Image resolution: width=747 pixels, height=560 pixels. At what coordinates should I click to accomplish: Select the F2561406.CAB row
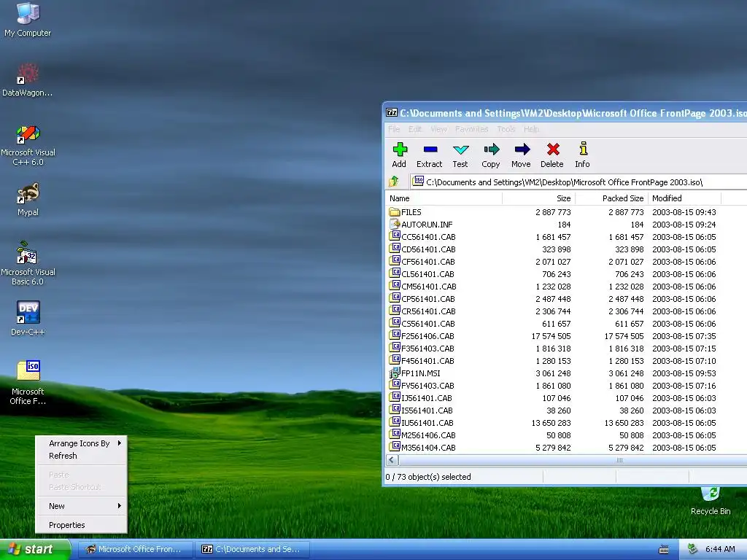click(x=566, y=335)
